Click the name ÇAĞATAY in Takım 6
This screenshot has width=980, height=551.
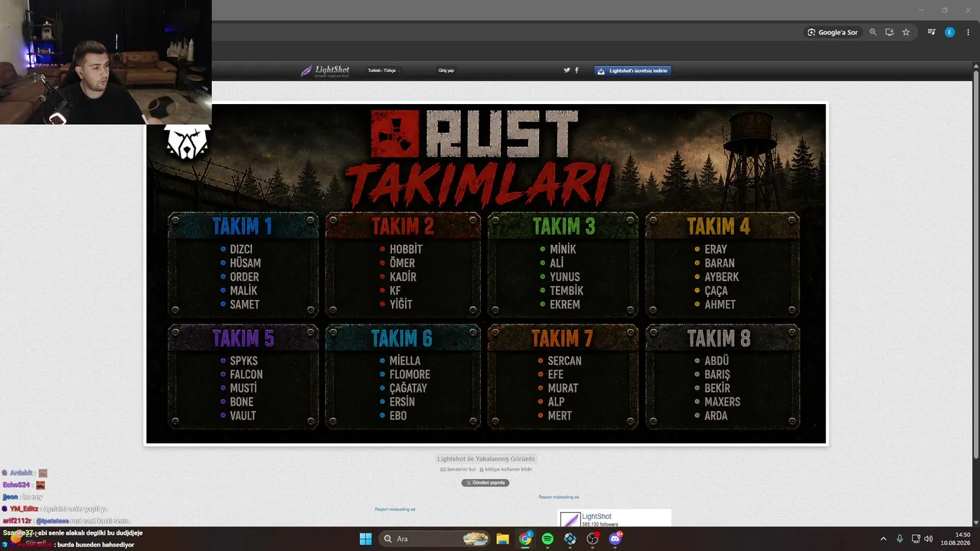click(x=408, y=389)
